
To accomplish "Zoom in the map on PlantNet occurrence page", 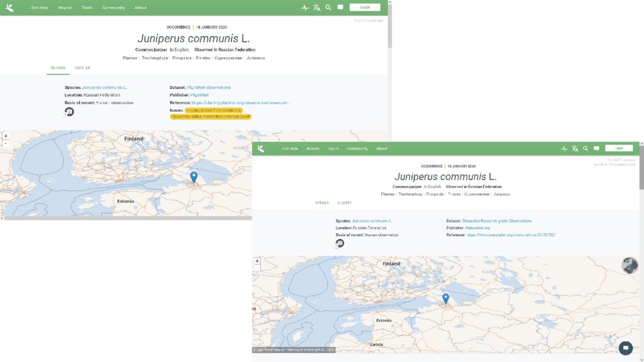I will (x=6, y=136).
